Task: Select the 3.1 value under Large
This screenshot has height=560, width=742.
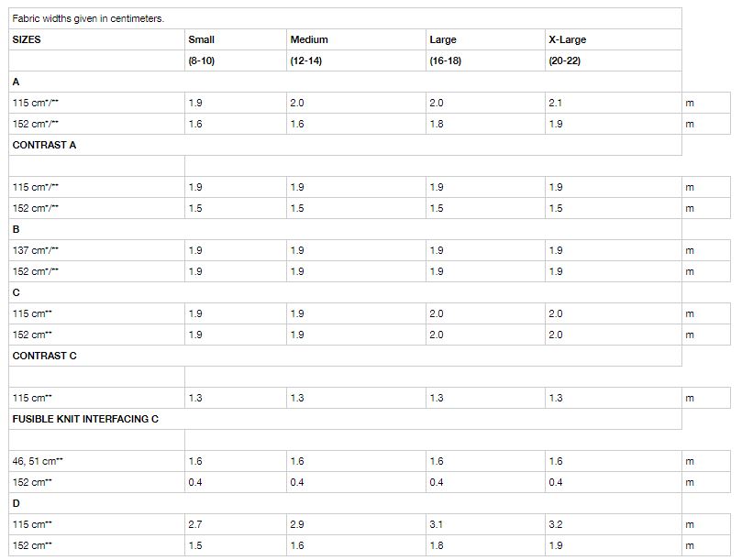Action: pos(437,525)
